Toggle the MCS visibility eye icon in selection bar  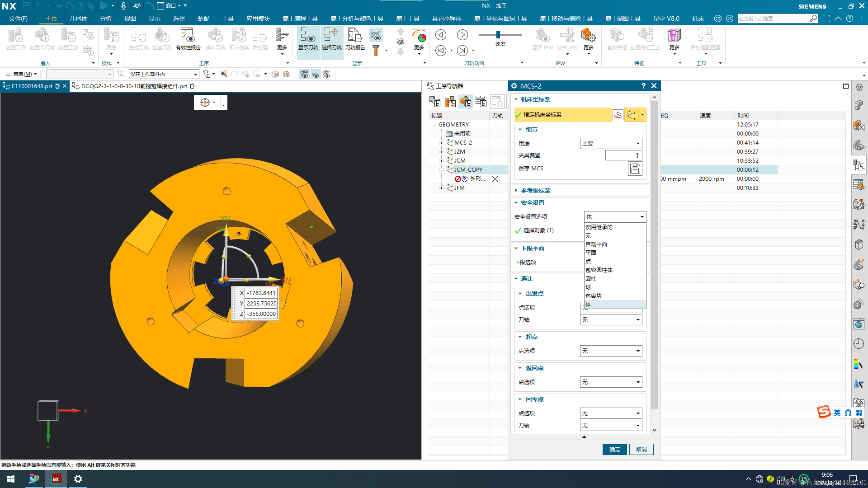305,74
